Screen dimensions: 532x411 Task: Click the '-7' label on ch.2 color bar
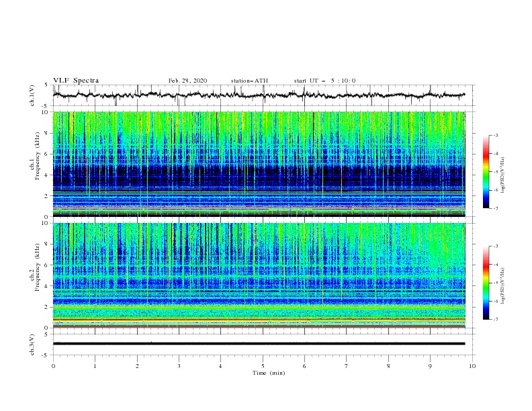click(496, 320)
